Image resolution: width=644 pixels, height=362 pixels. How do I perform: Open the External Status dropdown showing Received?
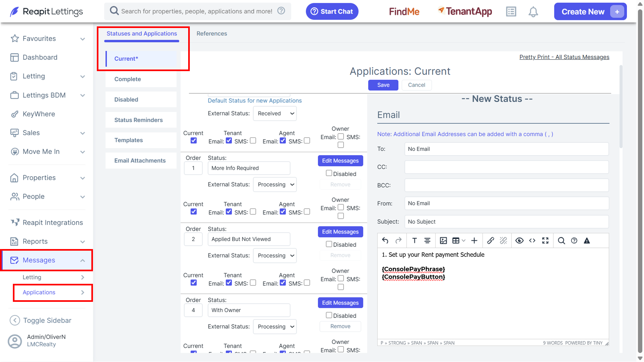[275, 114]
